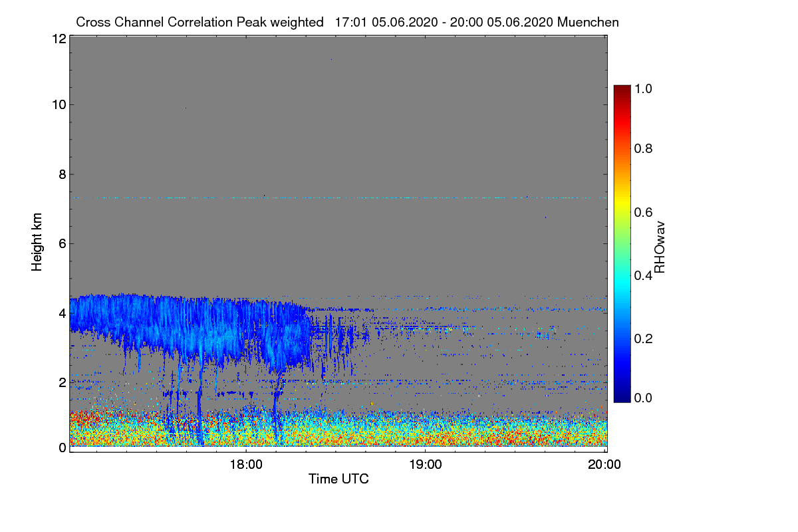Click colorbar value label 0.8

[x=644, y=148]
